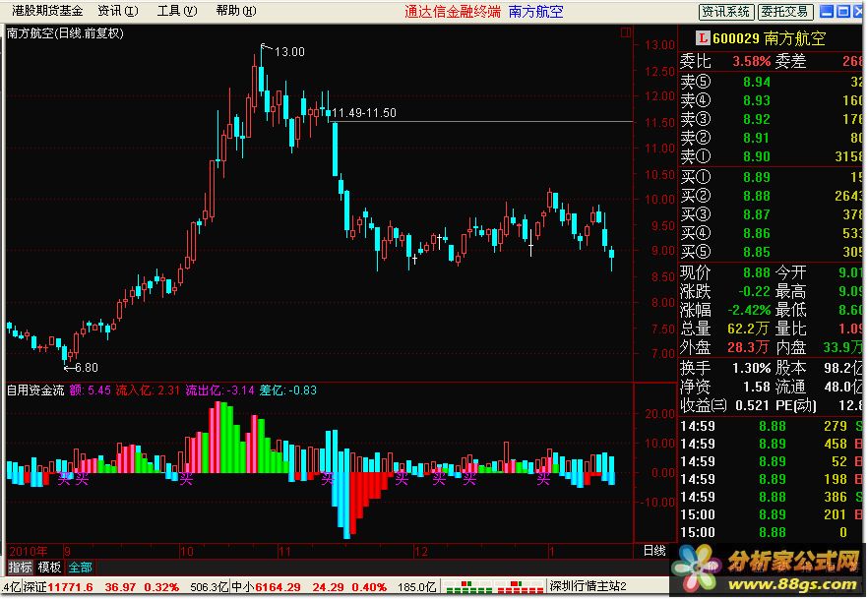The width and height of the screenshot is (868, 599).
Task: Click the 2010年 label on time axis
Action: (x=29, y=552)
